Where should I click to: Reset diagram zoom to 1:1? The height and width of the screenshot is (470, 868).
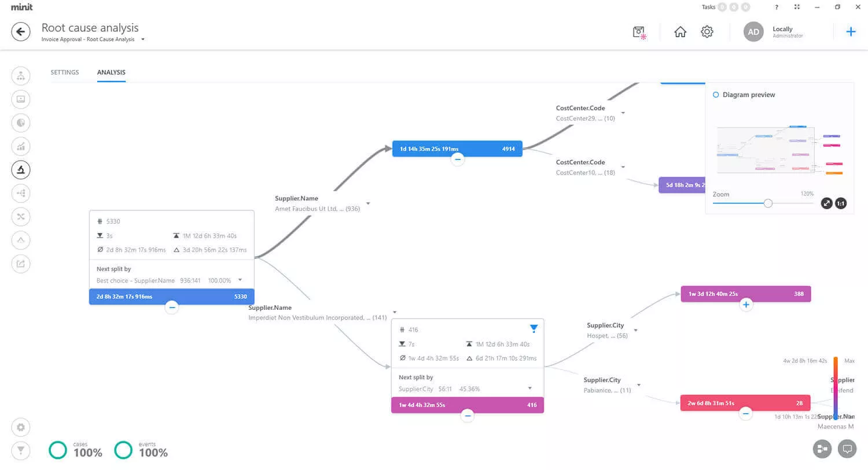pyautogui.click(x=841, y=203)
